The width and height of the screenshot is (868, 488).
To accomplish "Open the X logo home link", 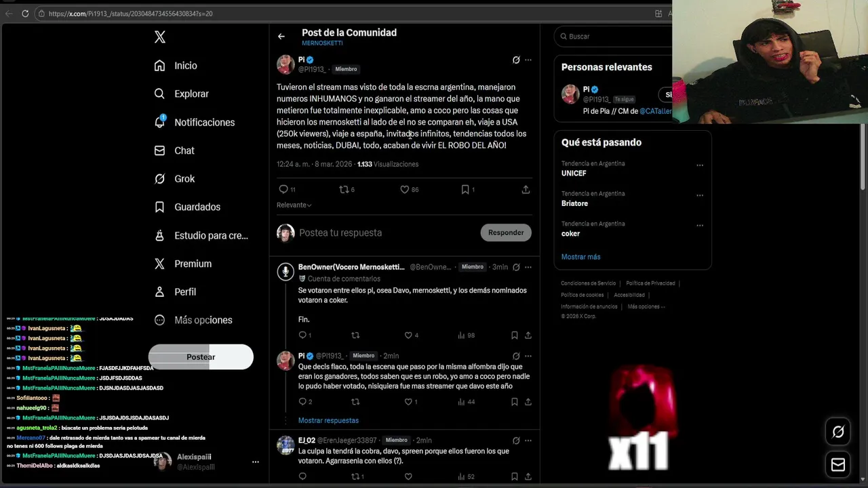I will (x=160, y=37).
